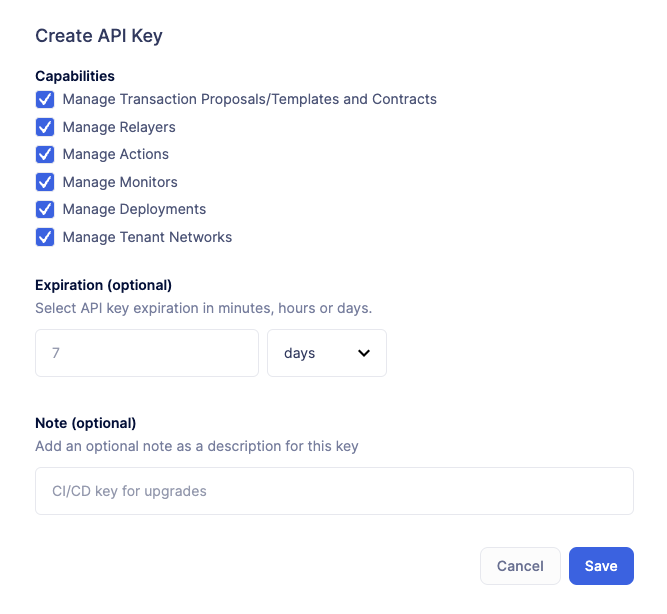Focus the expiration number input field

[146, 353]
